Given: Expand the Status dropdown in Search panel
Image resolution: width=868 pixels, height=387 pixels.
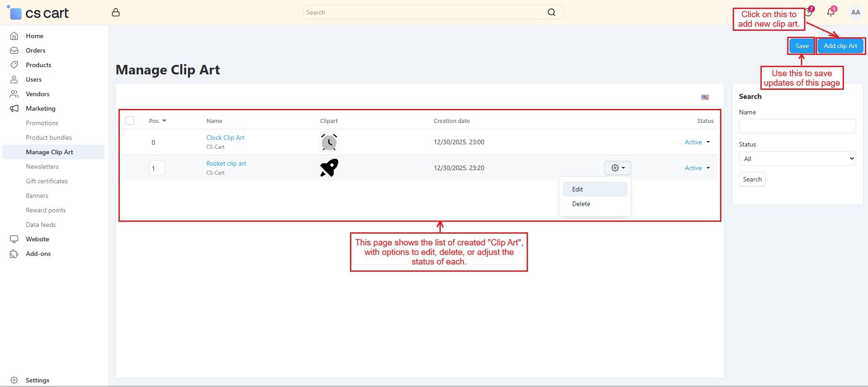Looking at the screenshot, I should (x=797, y=159).
